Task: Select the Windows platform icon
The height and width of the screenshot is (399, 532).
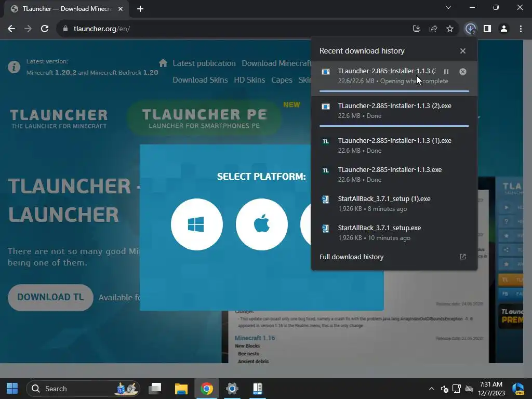Action: pos(197,224)
